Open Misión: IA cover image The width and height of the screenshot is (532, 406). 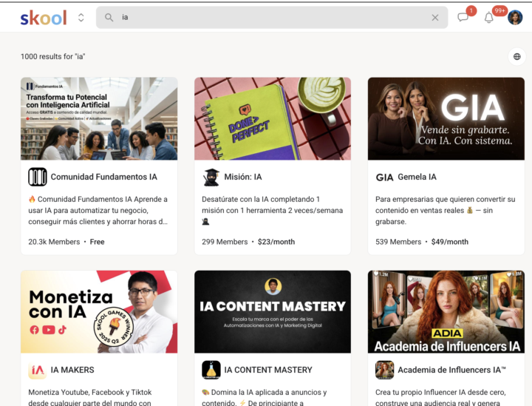pos(273,118)
